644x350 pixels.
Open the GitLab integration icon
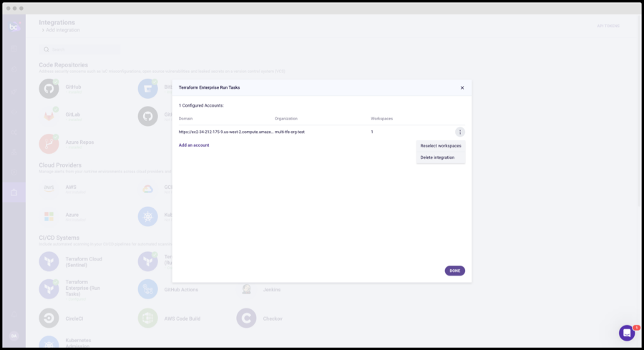pyautogui.click(x=49, y=116)
